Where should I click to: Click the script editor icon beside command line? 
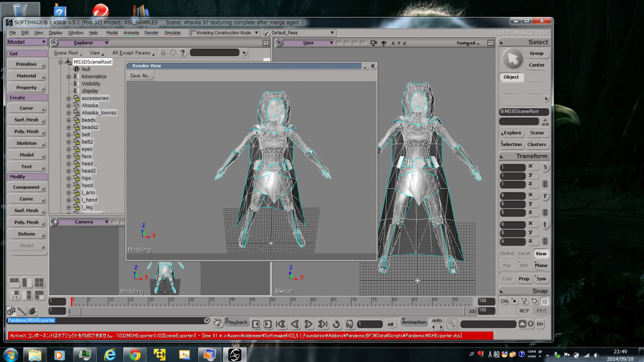(x=217, y=322)
